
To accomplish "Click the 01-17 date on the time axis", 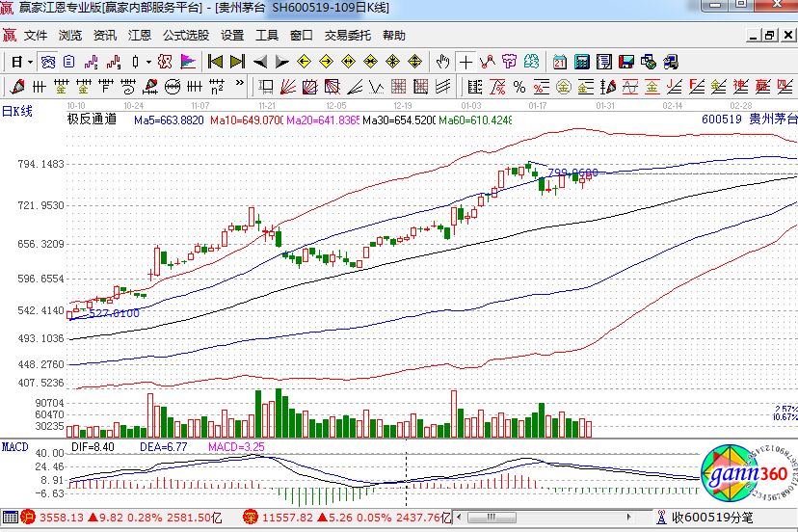I will point(538,104).
